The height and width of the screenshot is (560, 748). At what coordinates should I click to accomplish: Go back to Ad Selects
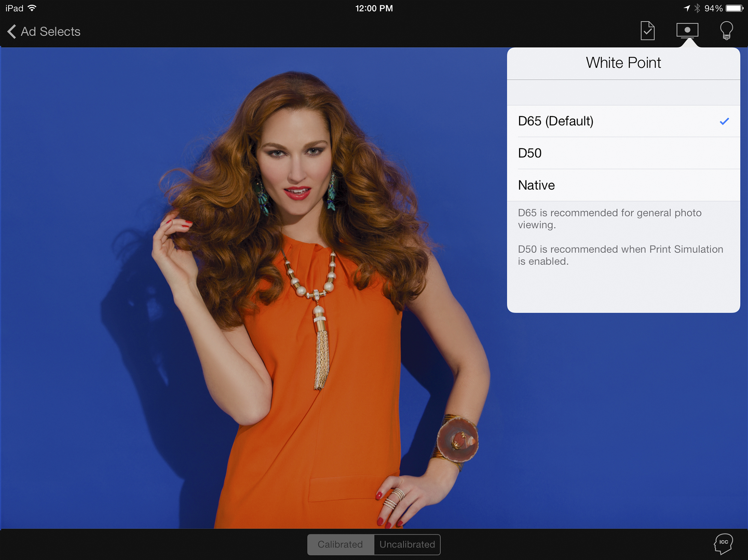coord(44,31)
